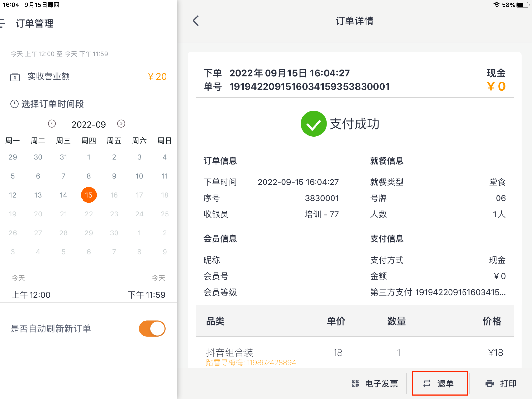The width and height of the screenshot is (532, 399).
Task: Select date 8 in second calendar row
Action: pyautogui.click(x=89, y=176)
